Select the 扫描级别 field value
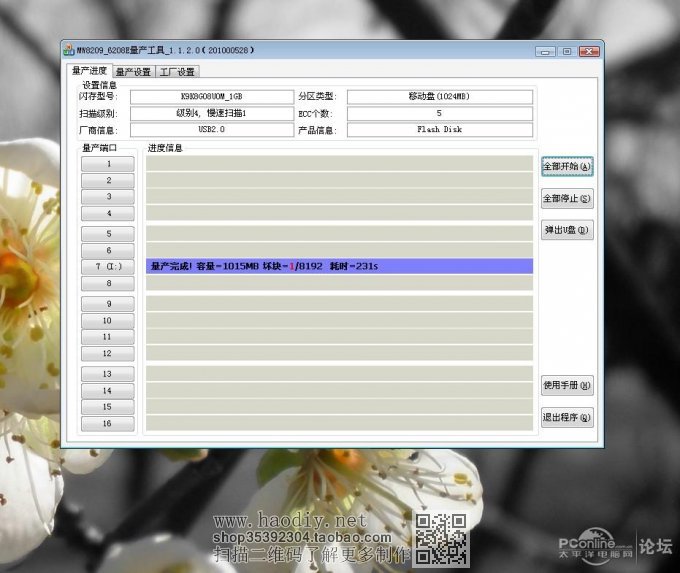Image resolution: width=680 pixels, height=573 pixels. (211, 114)
